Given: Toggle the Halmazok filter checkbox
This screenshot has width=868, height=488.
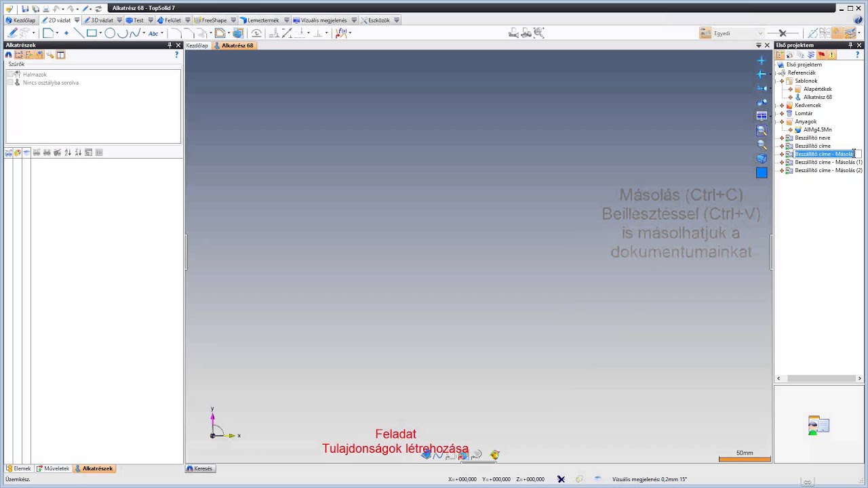Looking at the screenshot, I should [x=11, y=74].
